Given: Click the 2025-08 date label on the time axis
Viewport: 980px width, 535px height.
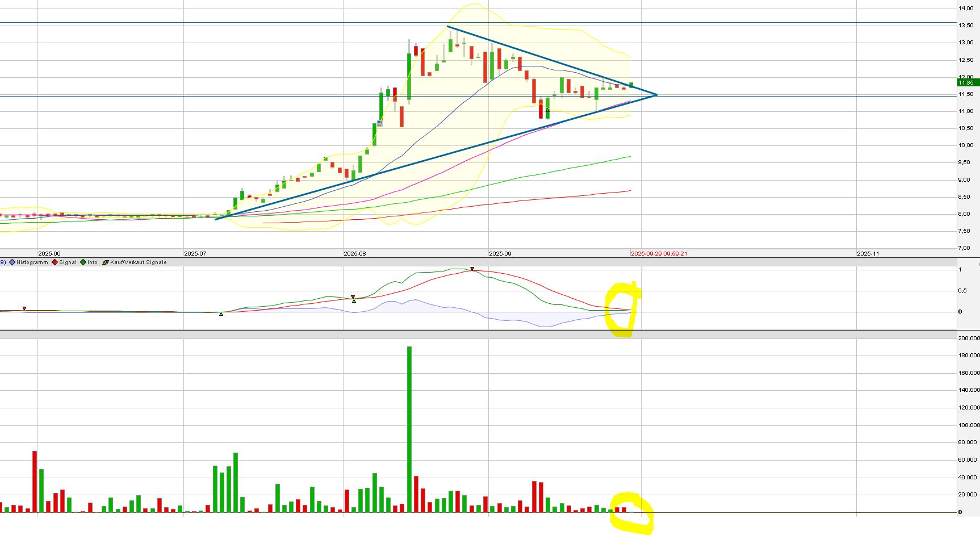Looking at the screenshot, I should pos(355,254).
